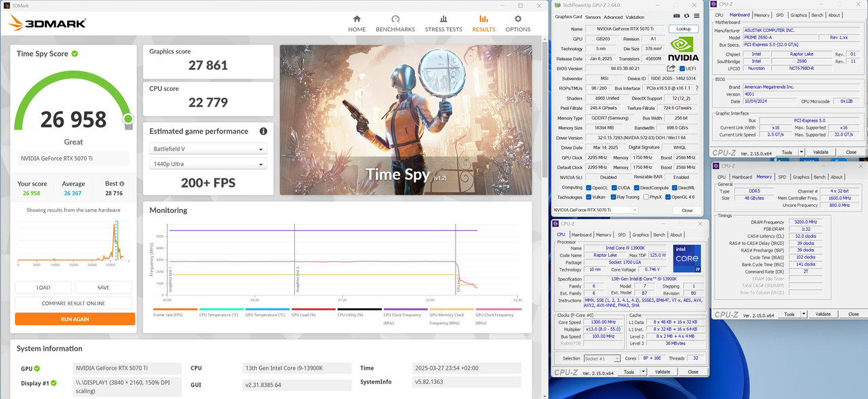
Task: Click the info icon next to Best score
Action: (x=122, y=184)
